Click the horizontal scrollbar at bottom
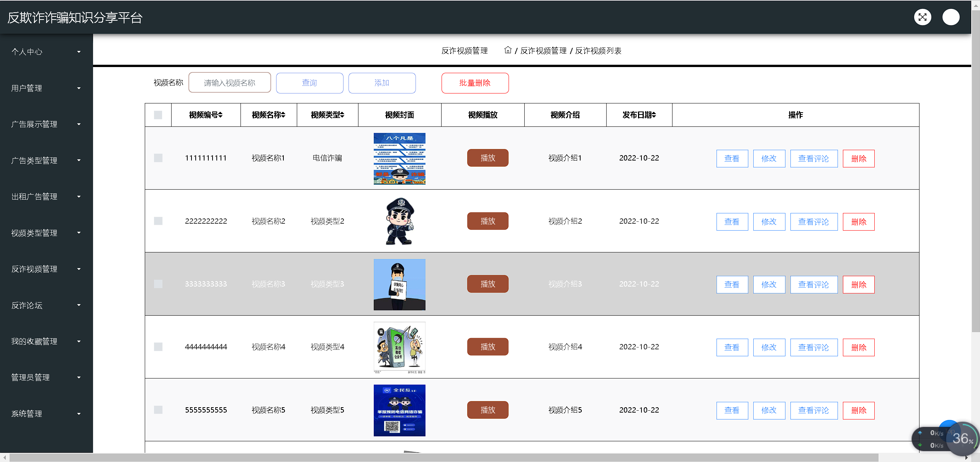 [443, 458]
